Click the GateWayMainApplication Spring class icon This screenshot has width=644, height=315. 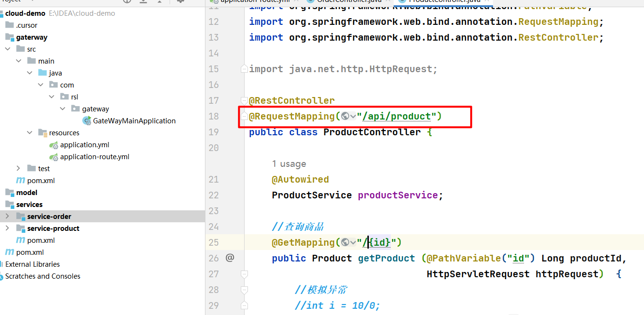[x=86, y=120]
